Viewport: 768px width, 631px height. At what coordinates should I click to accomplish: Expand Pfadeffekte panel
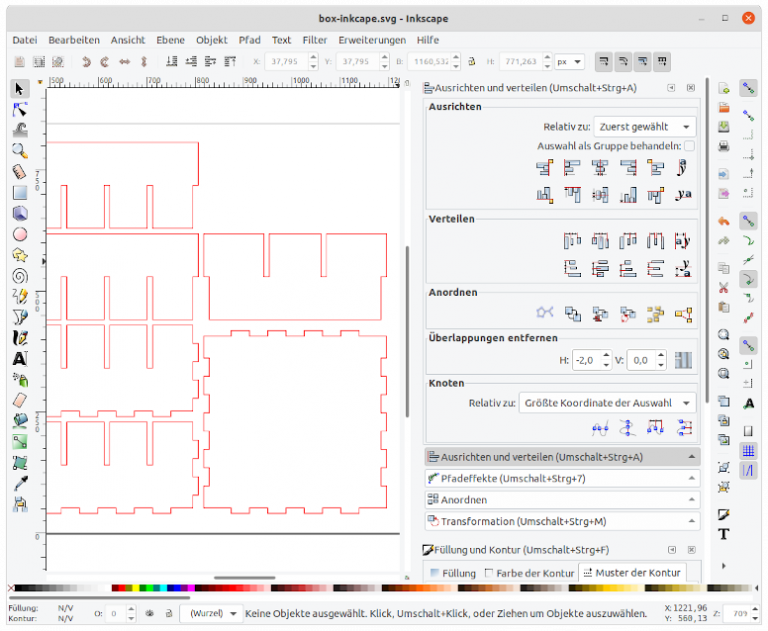[x=562, y=479]
